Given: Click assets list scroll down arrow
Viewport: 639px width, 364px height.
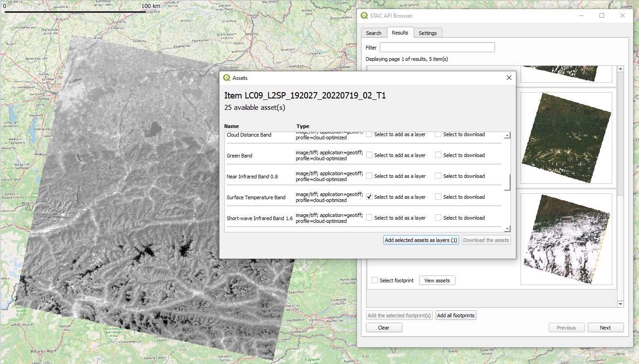Looking at the screenshot, I should 507,229.
